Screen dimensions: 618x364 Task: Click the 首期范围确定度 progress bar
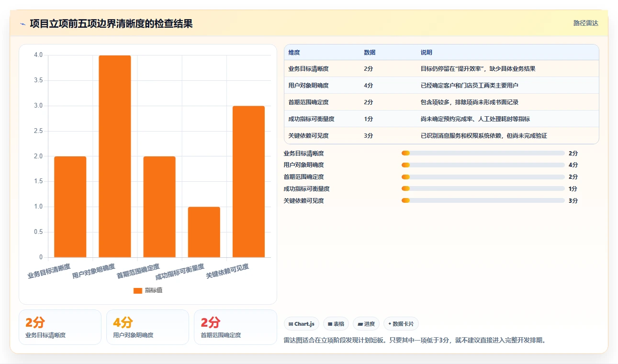coord(483,177)
